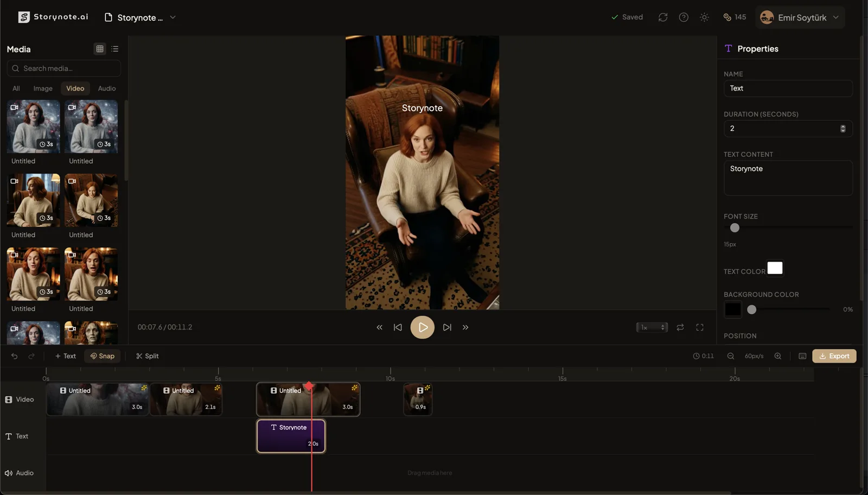Click the sync/refresh icon next to Saved
Image resolution: width=868 pixels, height=495 pixels.
(x=662, y=17)
